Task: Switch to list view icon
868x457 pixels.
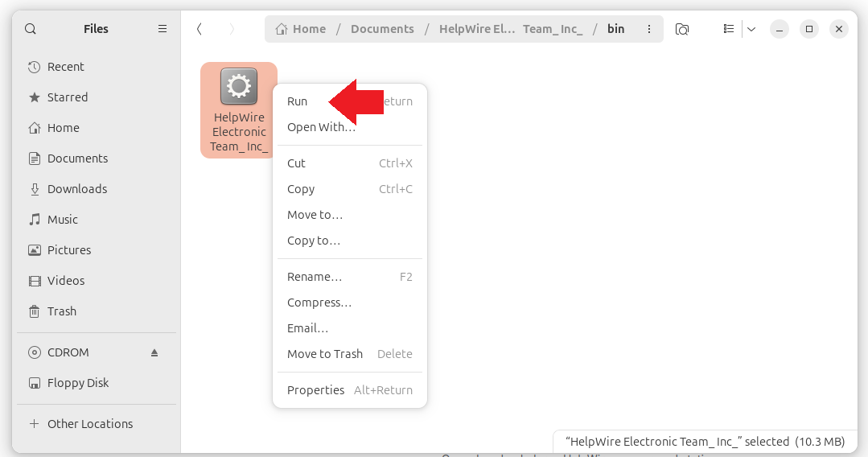Action: coord(729,29)
